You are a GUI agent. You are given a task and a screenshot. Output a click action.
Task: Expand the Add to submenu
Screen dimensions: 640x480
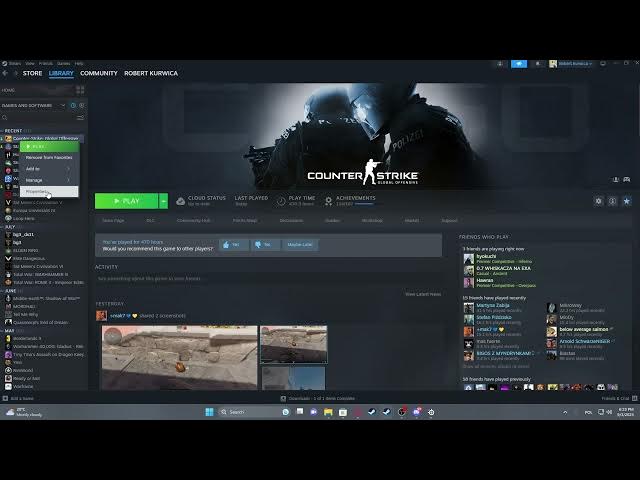(49, 169)
